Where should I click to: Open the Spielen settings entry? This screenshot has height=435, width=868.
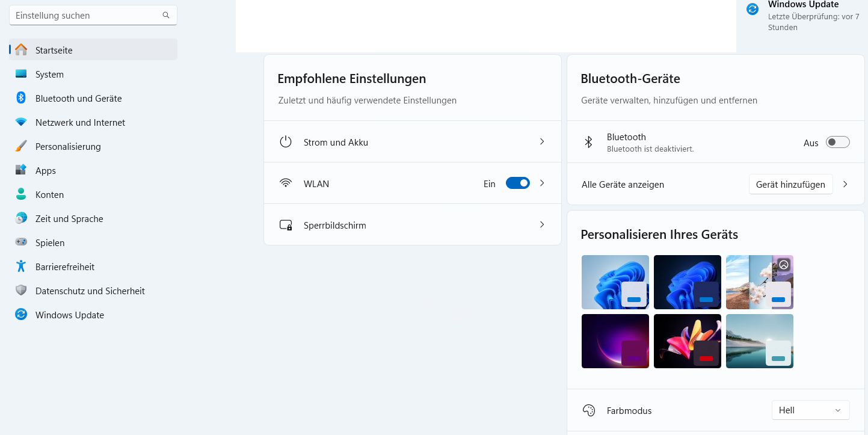tap(50, 242)
